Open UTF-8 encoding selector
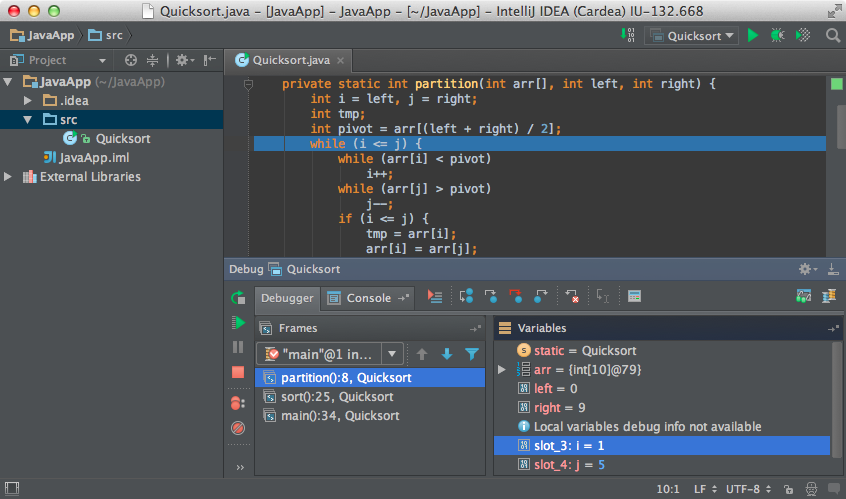 (748, 489)
